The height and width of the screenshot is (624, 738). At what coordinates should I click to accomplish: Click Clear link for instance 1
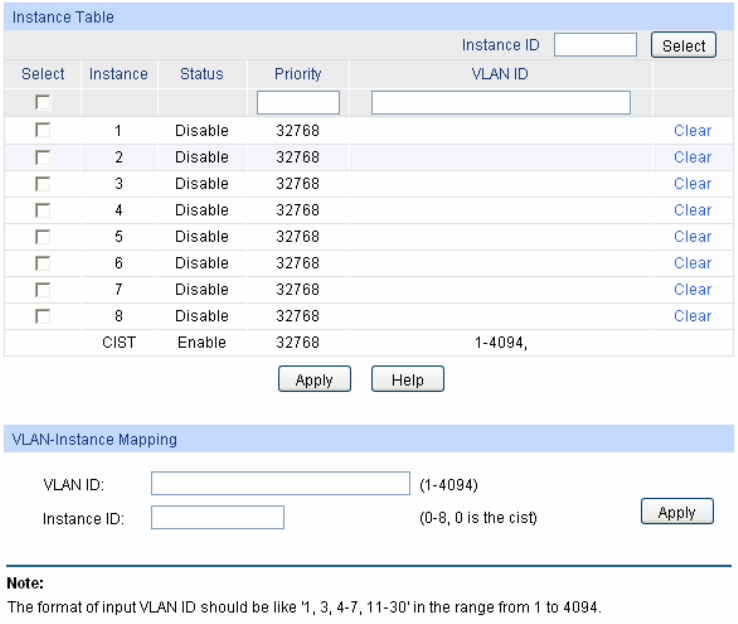[x=692, y=130]
